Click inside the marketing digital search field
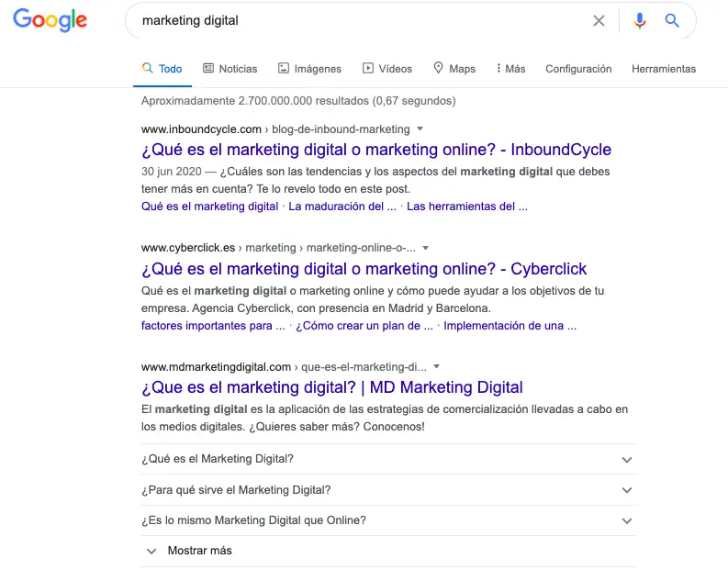This screenshot has width=728, height=570. tap(358, 20)
